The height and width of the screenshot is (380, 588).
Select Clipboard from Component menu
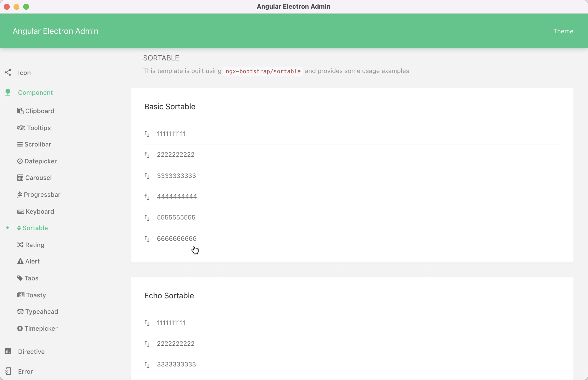[39, 110]
